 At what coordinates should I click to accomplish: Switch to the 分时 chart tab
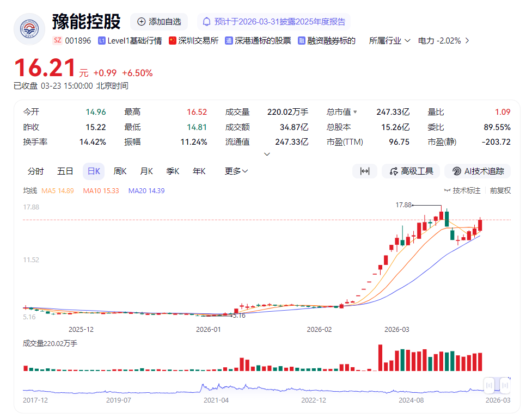35,171
